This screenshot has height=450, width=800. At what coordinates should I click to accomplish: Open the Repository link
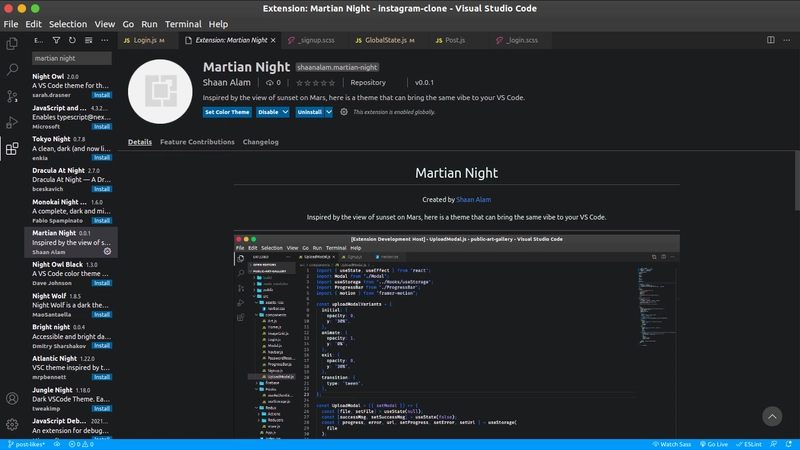point(368,82)
